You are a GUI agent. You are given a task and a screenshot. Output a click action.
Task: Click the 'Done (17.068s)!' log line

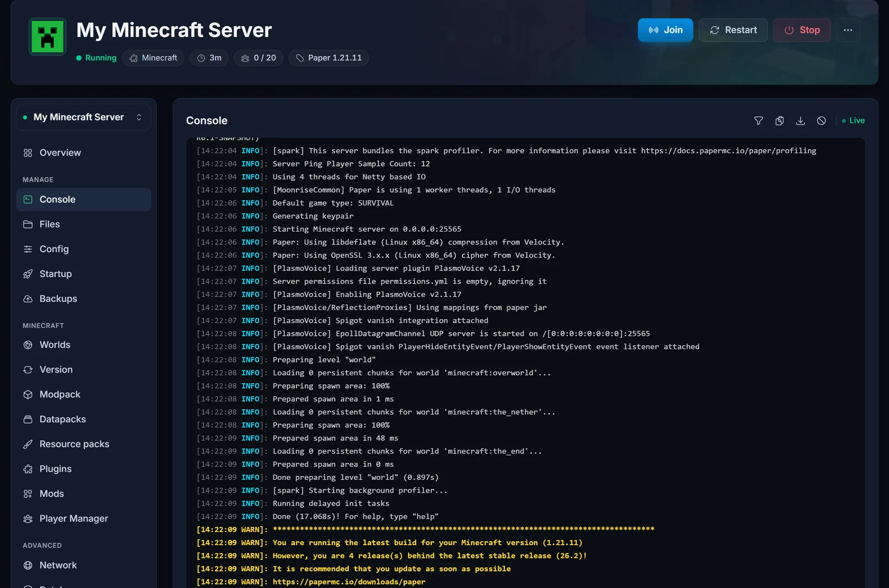click(317, 516)
